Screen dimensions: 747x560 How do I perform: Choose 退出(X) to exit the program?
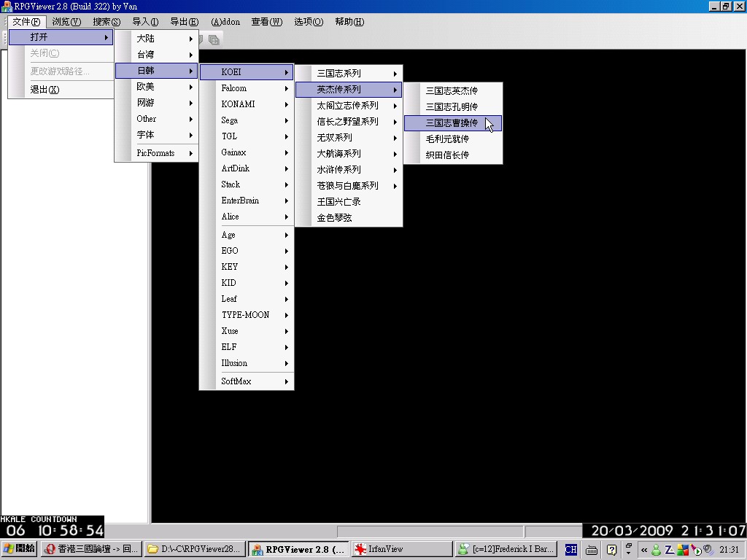click(x=61, y=90)
